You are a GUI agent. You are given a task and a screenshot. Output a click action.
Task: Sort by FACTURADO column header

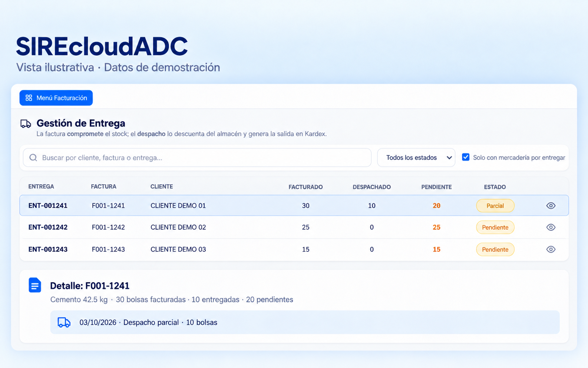pyautogui.click(x=305, y=187)
